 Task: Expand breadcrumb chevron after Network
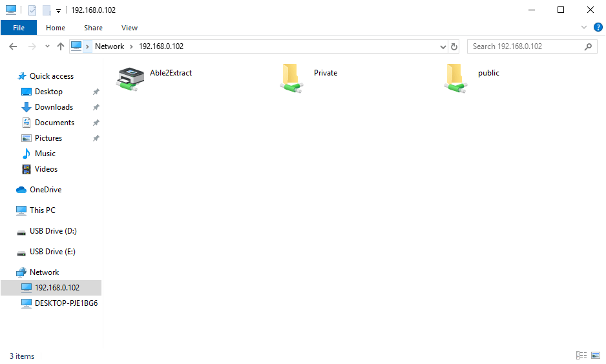coord(131,46)
